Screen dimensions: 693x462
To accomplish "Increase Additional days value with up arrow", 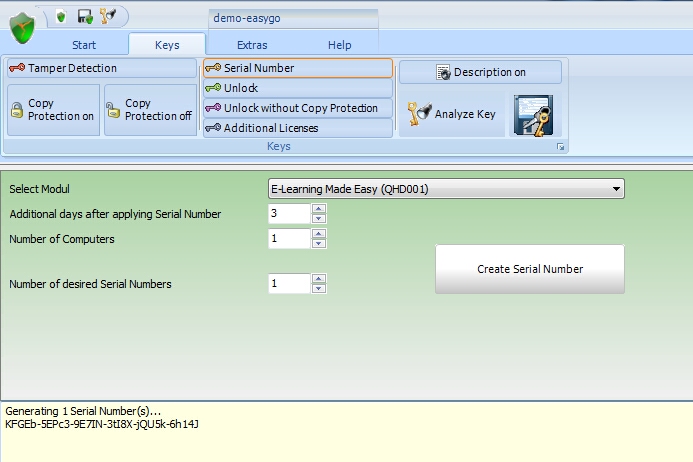I will (319, 209).
